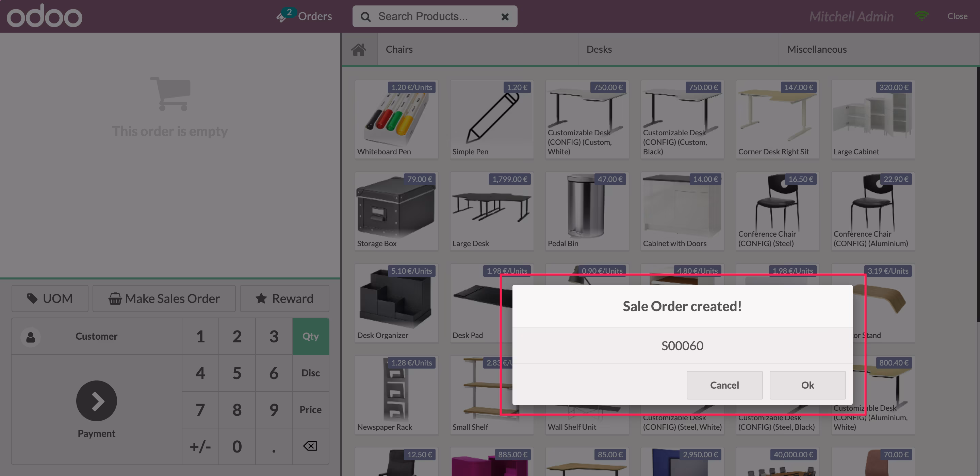Go to the home category icon

point(359,49)
